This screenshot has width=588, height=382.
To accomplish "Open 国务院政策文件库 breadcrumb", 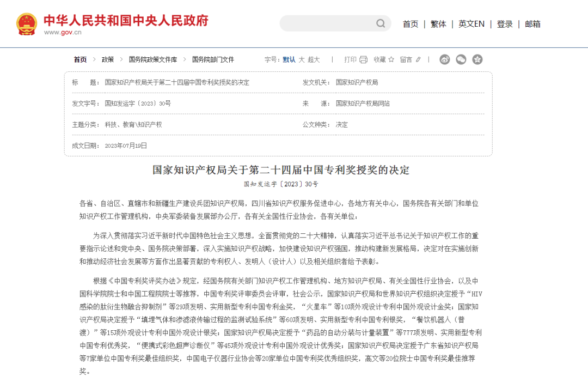I will pos(153,59).
